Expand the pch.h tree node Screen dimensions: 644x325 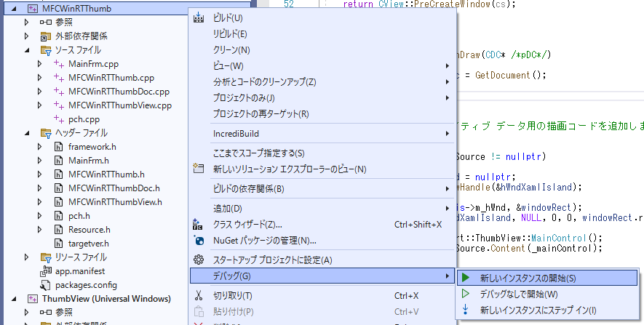[40, 216]
